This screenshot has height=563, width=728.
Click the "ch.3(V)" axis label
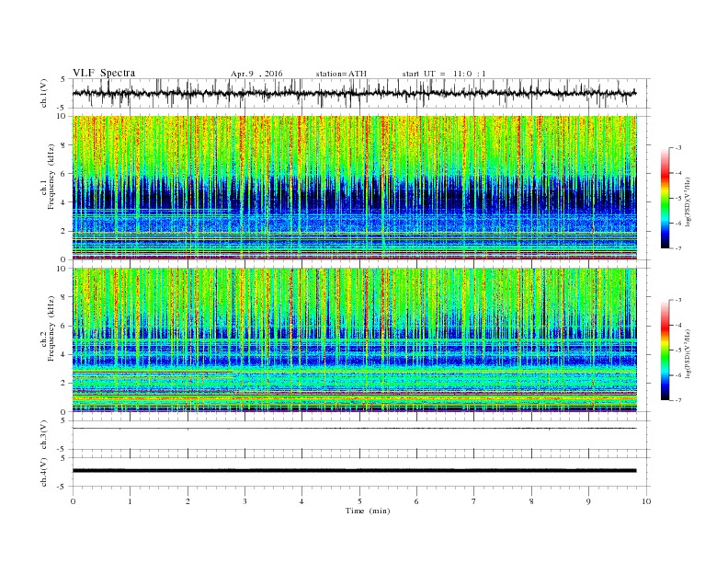coord(44,435)
